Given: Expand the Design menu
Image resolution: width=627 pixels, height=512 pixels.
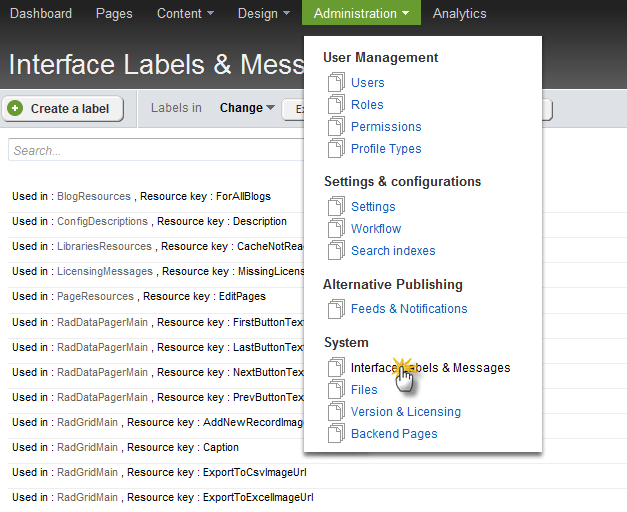Looking at the screenshot, I should click(x=264, y=13).
